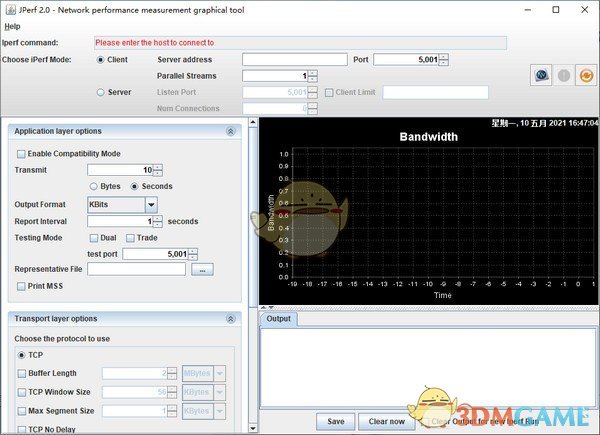Screen dimensions: 600x435
Task: Open Buffer Length MBytes unit dropdown
Action: (220, 373)
